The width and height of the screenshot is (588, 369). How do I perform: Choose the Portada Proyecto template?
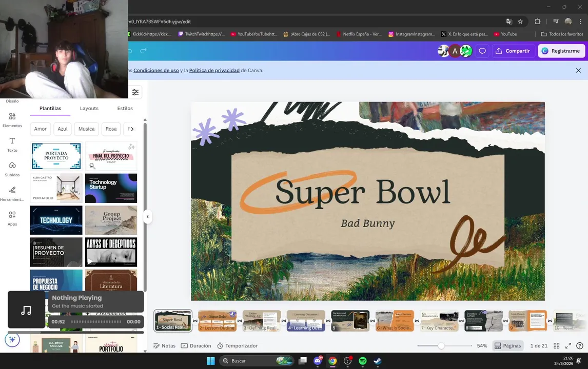pos(56,156)
